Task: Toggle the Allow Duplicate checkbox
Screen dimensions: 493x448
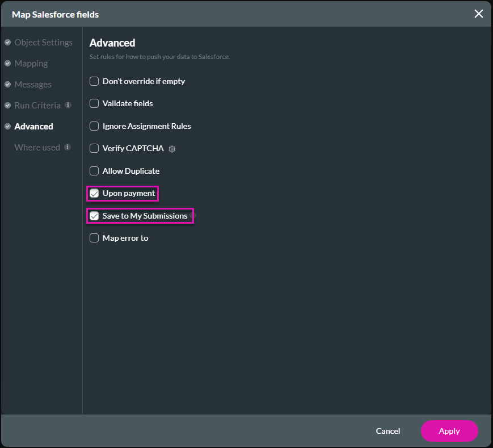Action: pyautogui.click(x=94, y=171)
